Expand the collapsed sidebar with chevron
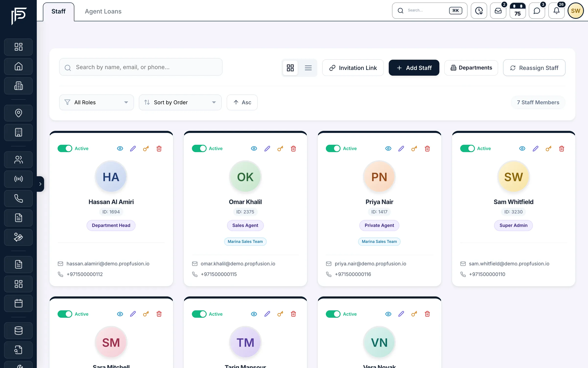Viewport: 588px width, 368px height. click(x=40, y=184)
